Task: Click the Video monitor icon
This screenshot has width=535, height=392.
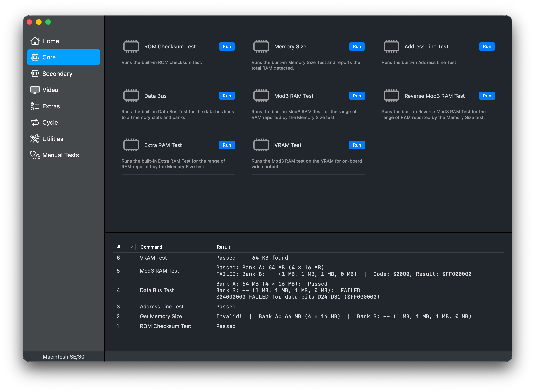Action: pos(35,90)
